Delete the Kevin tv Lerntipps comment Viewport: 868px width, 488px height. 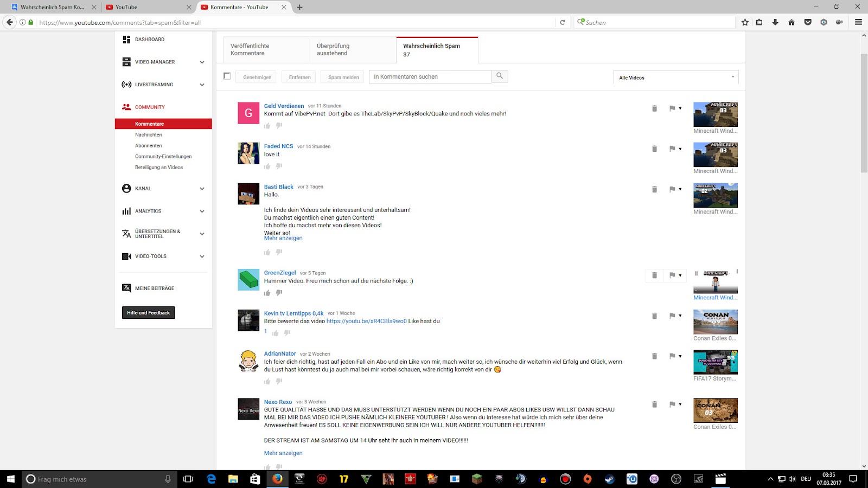654,316
